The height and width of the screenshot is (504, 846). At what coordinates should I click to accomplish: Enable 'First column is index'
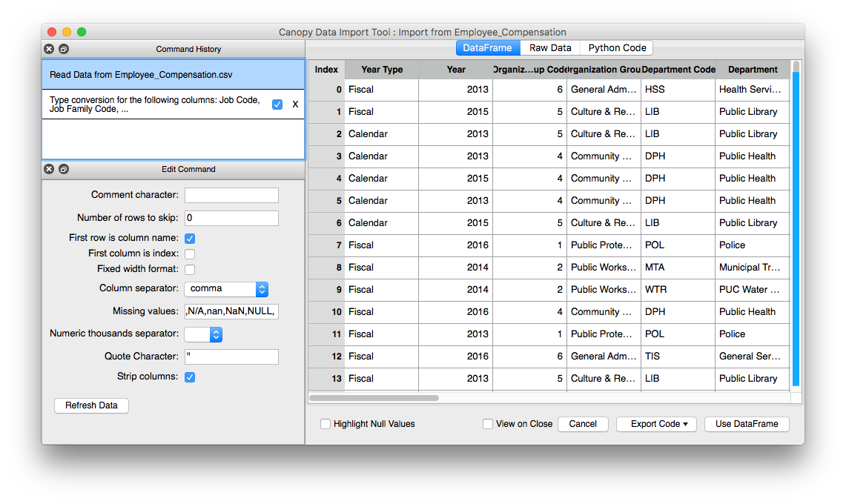(189, 253)
